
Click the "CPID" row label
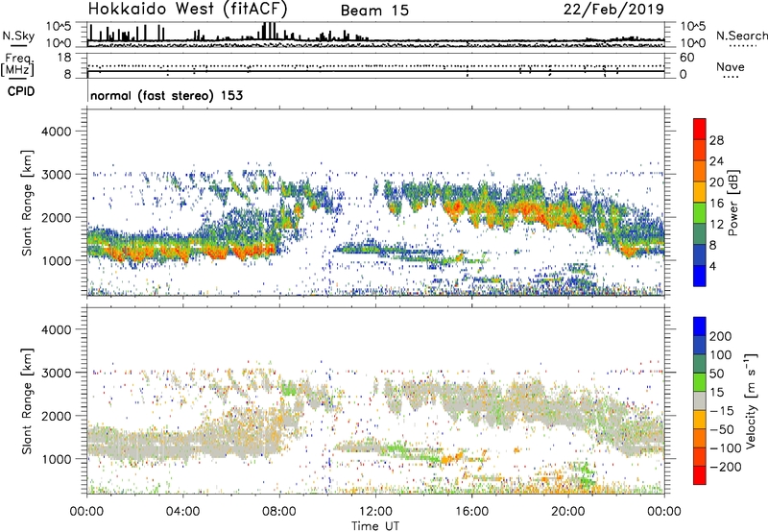click(x=21, y=91)
